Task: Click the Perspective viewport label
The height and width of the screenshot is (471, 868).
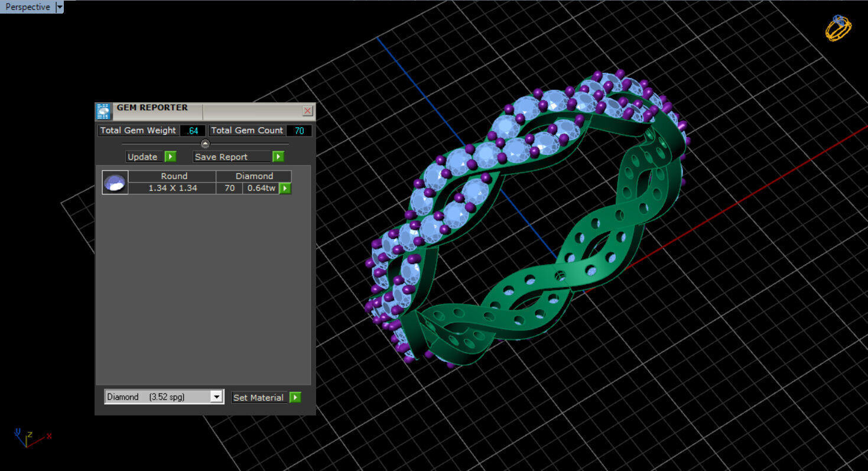Action: point(27,7)
